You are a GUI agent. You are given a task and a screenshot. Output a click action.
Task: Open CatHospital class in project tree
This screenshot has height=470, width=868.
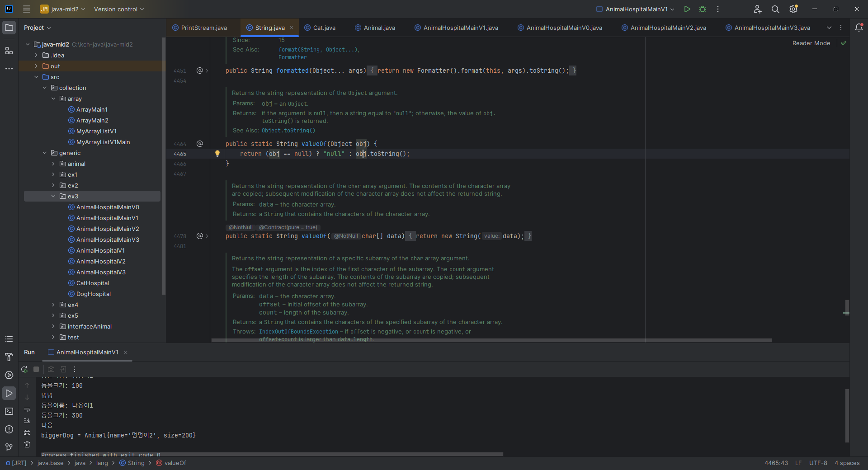[93, 283]
